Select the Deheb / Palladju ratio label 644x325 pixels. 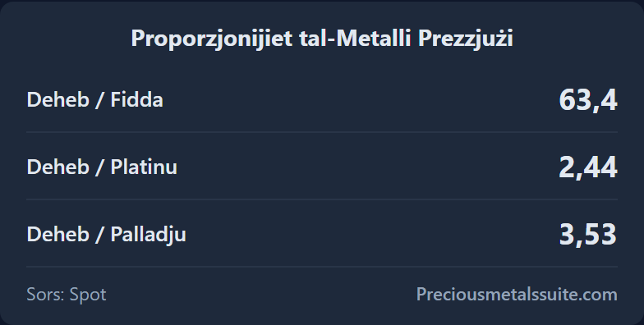[107, 235]
